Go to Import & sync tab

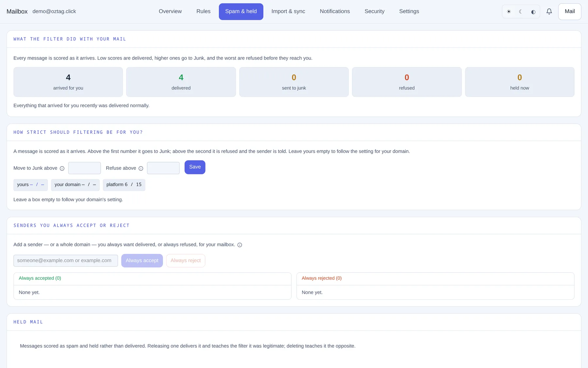coord(288,11)
